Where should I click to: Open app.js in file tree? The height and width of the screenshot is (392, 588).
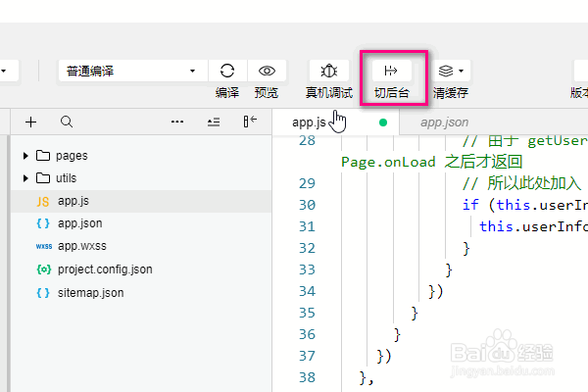(x=141, y=201)
